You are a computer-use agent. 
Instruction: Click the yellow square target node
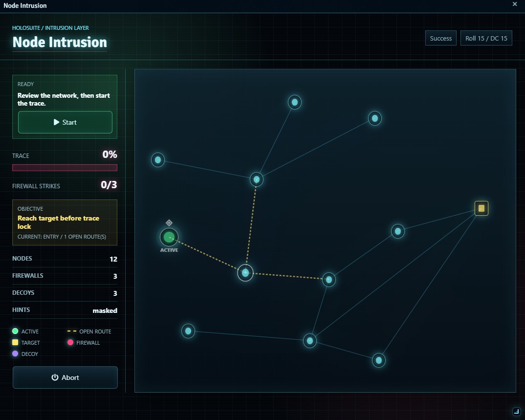[x=481, y=208]
